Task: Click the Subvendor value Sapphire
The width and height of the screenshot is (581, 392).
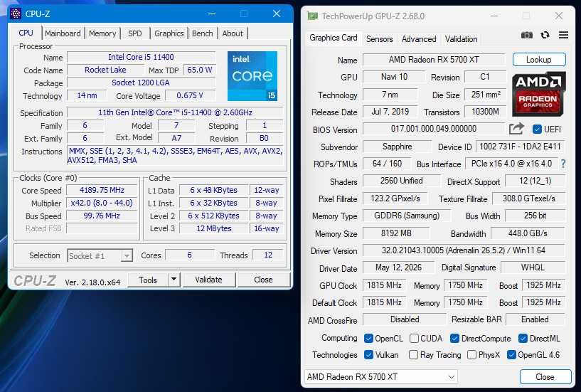Action: coord(398,147)
